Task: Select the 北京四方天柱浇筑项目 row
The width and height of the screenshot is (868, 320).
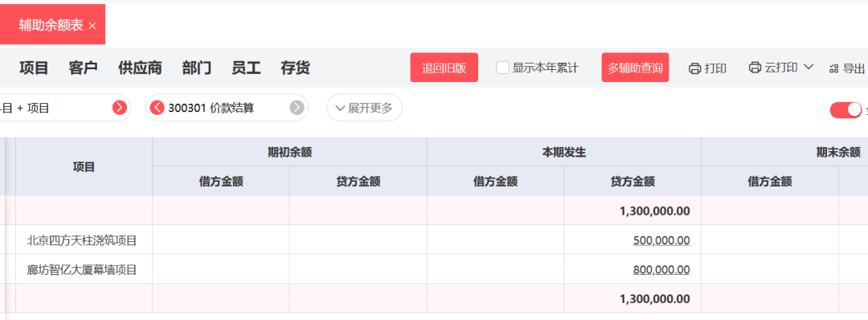Action: [434, 240]
